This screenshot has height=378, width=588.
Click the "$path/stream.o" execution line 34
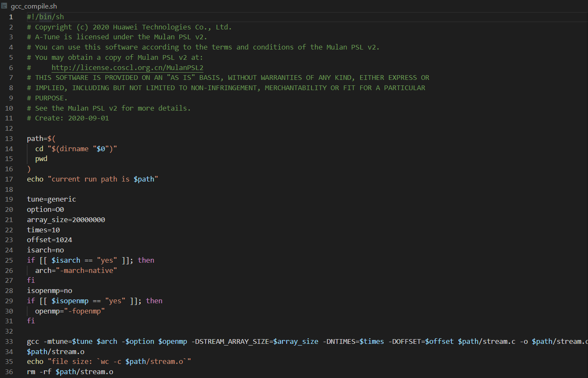55,352
